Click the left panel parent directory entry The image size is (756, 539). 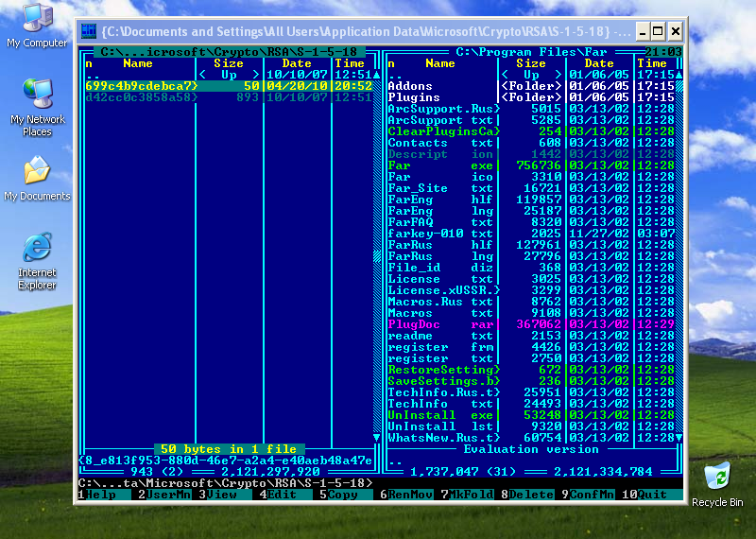point(229,75)
